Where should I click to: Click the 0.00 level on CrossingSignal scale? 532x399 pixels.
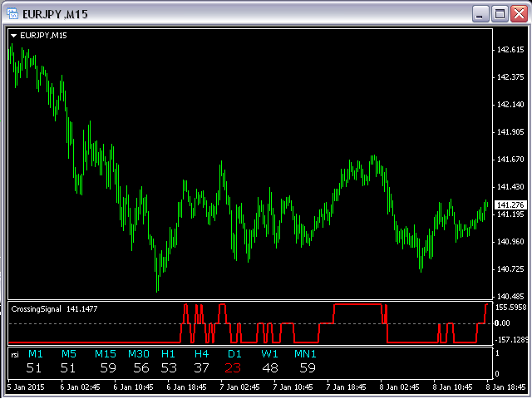(504, 323)
